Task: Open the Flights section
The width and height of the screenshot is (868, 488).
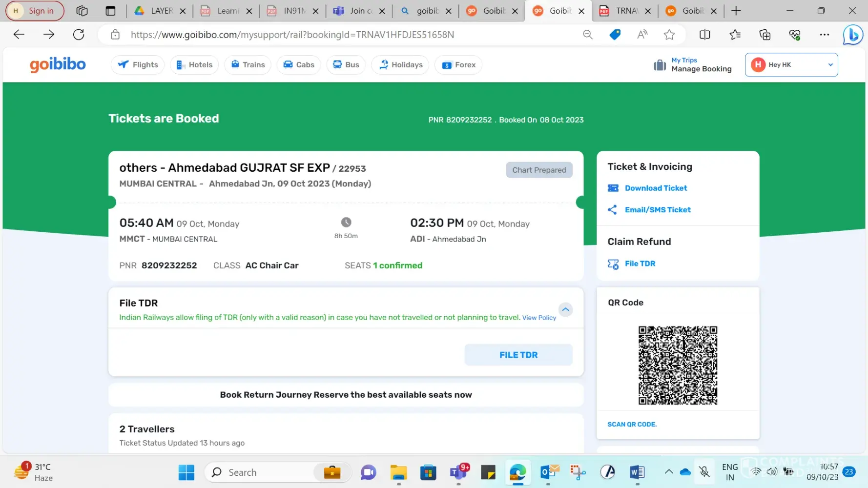Action: pyautogui.click(x=138, y=65)
